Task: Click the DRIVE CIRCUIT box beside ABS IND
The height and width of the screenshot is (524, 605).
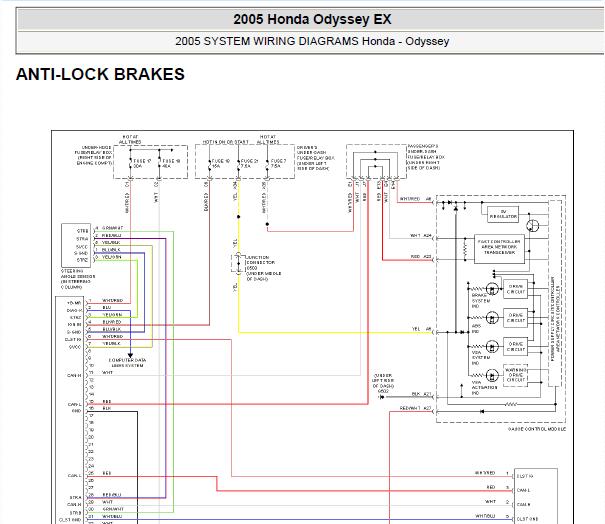Action: coord(515,318)
